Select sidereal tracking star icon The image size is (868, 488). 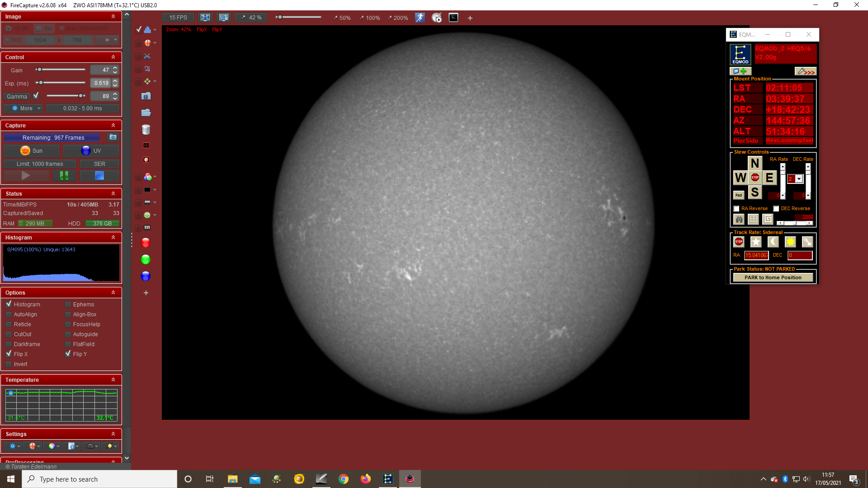tap(756, 242)
